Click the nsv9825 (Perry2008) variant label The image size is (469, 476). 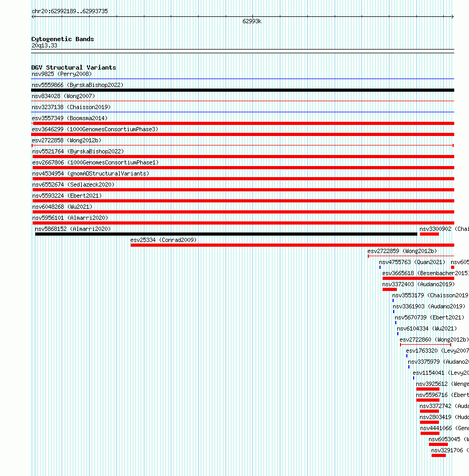click(62, 74)
